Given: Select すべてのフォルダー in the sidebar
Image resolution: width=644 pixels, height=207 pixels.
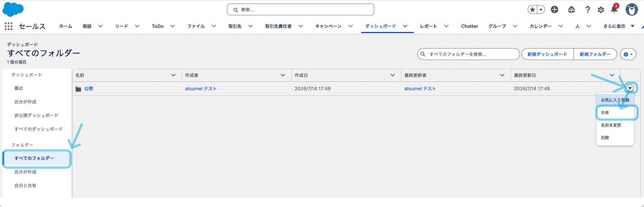Looking at the screenshot, I should click(37, 158).
